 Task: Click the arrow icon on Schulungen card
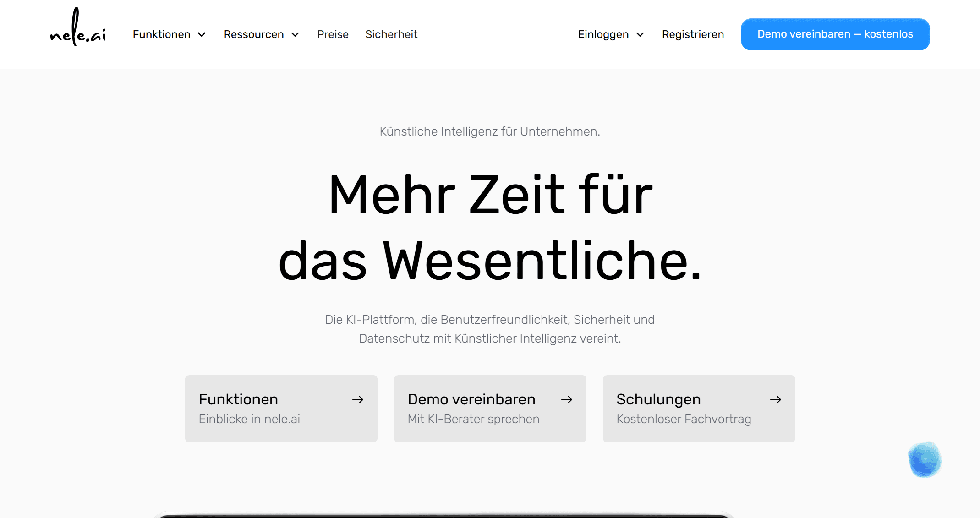pyautogui.click(x=776, y=400)
